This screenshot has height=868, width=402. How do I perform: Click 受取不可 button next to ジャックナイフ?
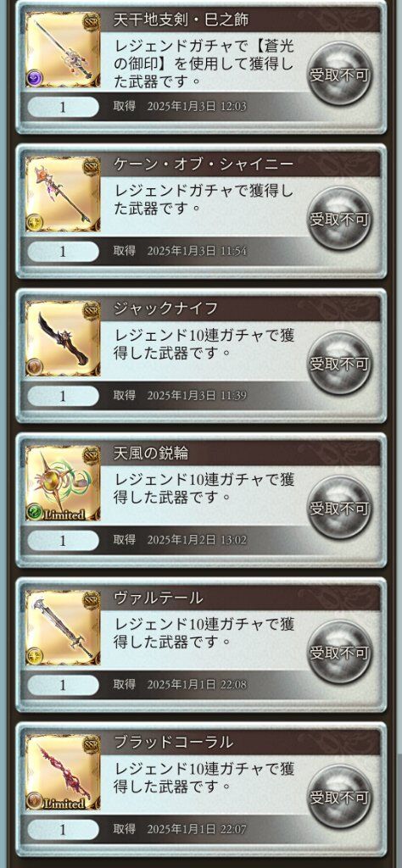pos(339,363)
